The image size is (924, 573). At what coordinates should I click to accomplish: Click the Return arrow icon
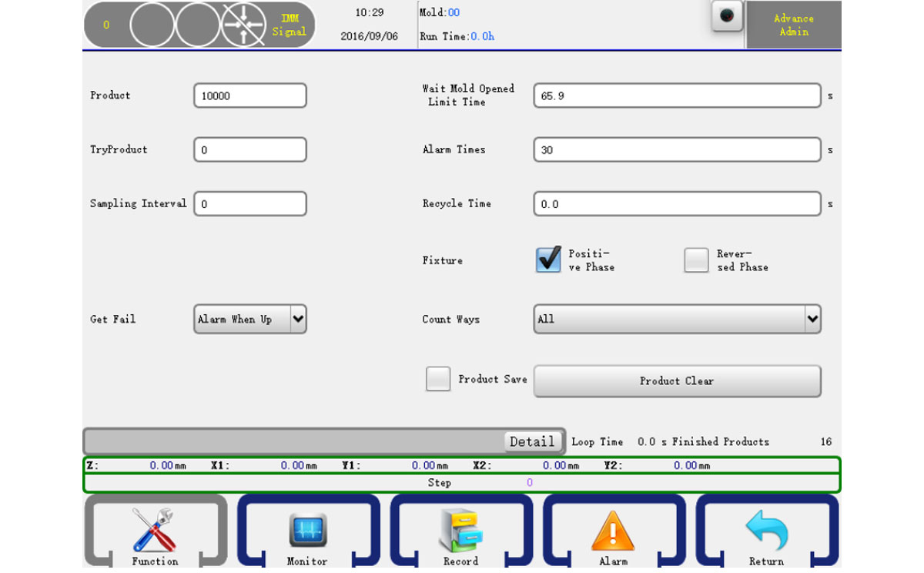(766, 531)
